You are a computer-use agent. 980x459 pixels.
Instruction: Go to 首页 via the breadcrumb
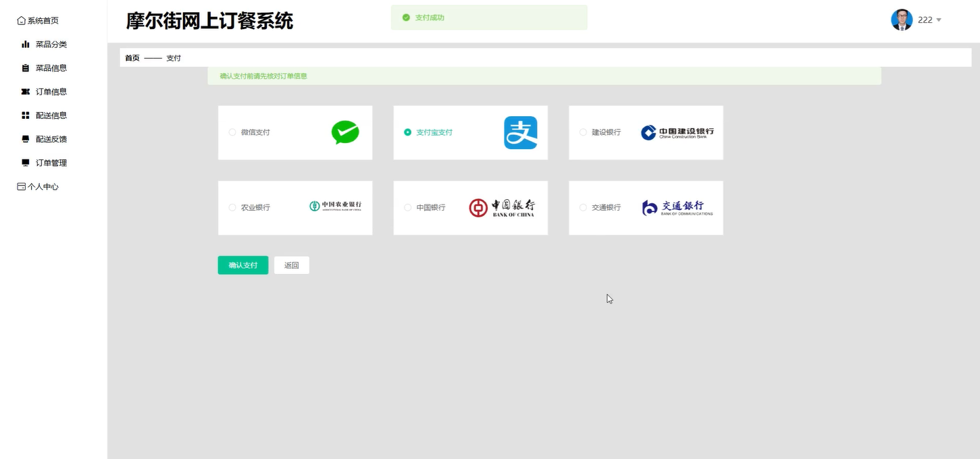click(x=132, y=57)
